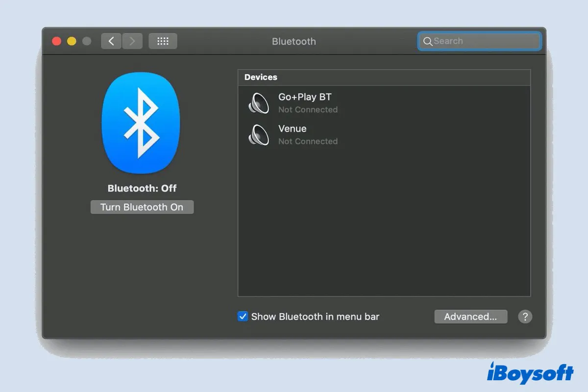Show all preferences via grid icon
The width and height of the screenshot is (588, 392).
[163, 41]
